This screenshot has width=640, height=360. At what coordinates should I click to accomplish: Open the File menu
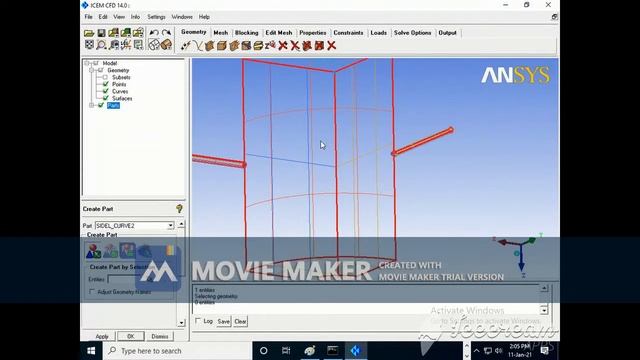88,17
